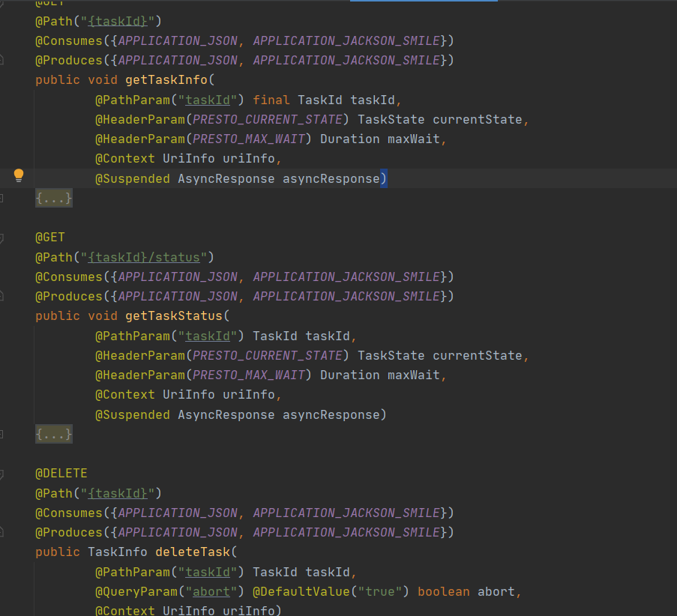The width and height of the screenshot is (677, 616).
Task: Click the @Context annotation in getTaskStatus parameters
Action: tap(125, 395)
